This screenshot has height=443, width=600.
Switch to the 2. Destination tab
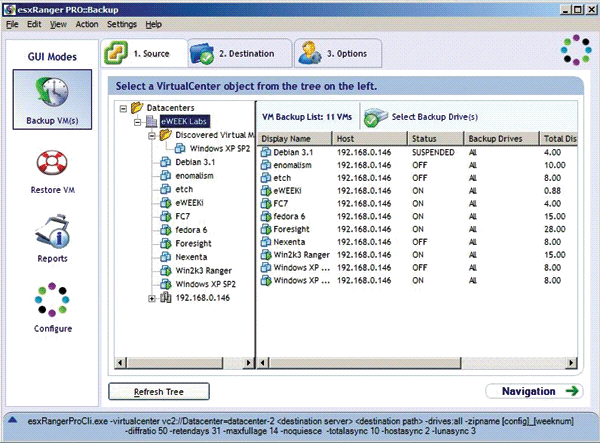tap(240, 53)
